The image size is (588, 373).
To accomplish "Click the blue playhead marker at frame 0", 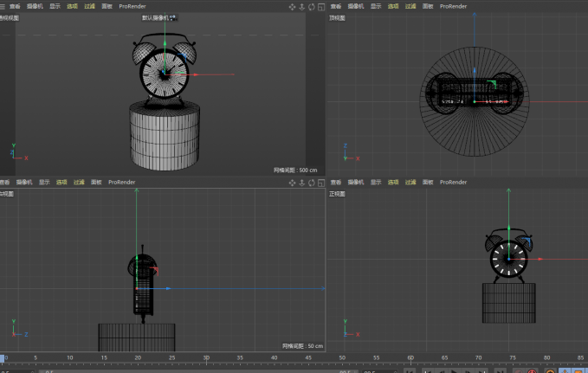I will click(2, 358).
